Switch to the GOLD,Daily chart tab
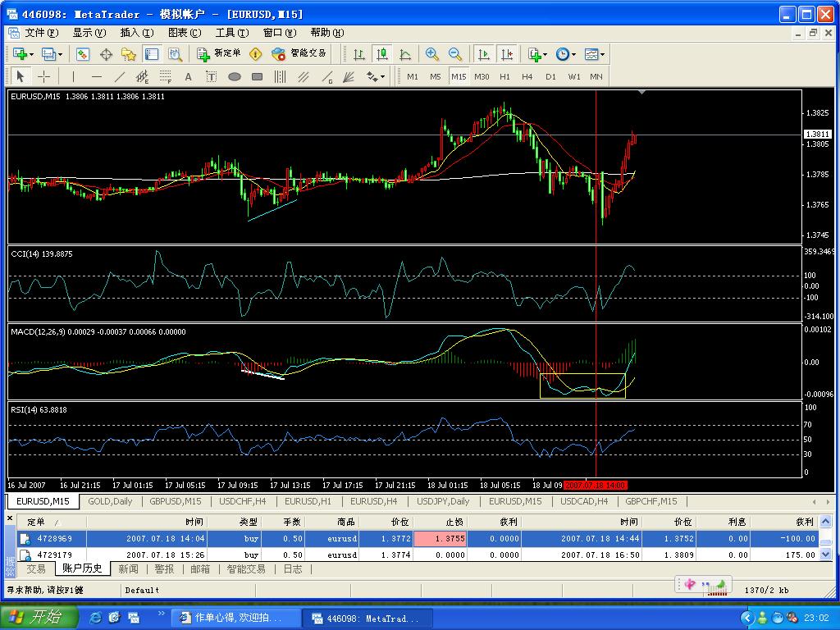The width and height of the screenshot is (840, 630). pyautogui.click(x=110, y=501)
